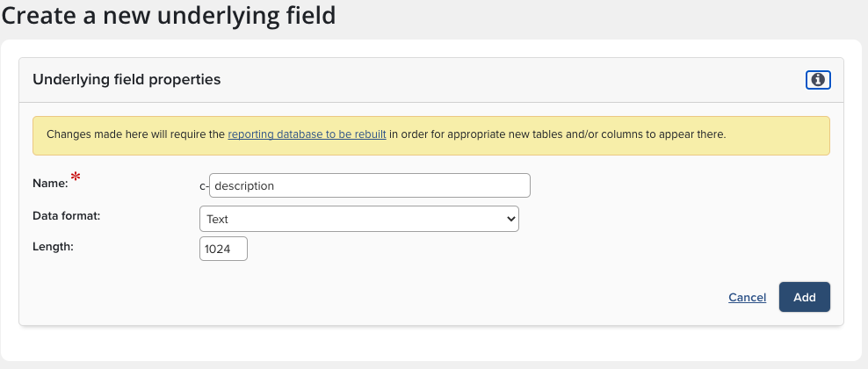Open the reporting database rebuild link
This screenshot has width=868, height=369.
(307, 135)
